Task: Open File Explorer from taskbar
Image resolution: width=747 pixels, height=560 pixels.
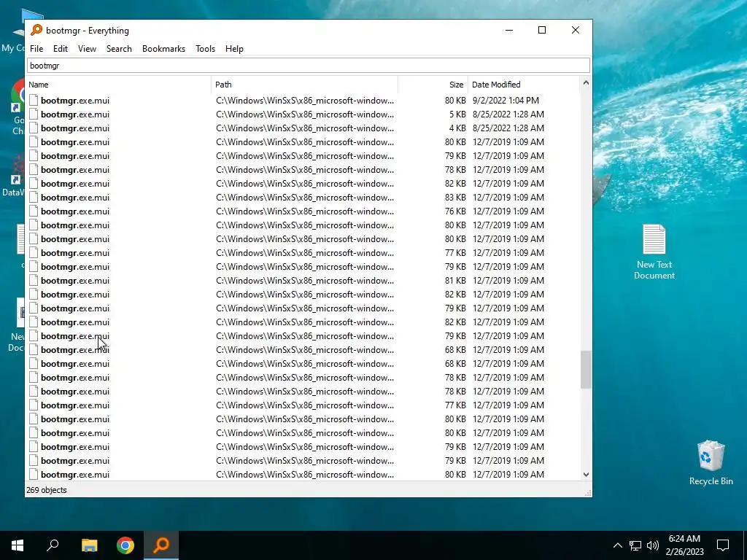Action: coord(90,545)
